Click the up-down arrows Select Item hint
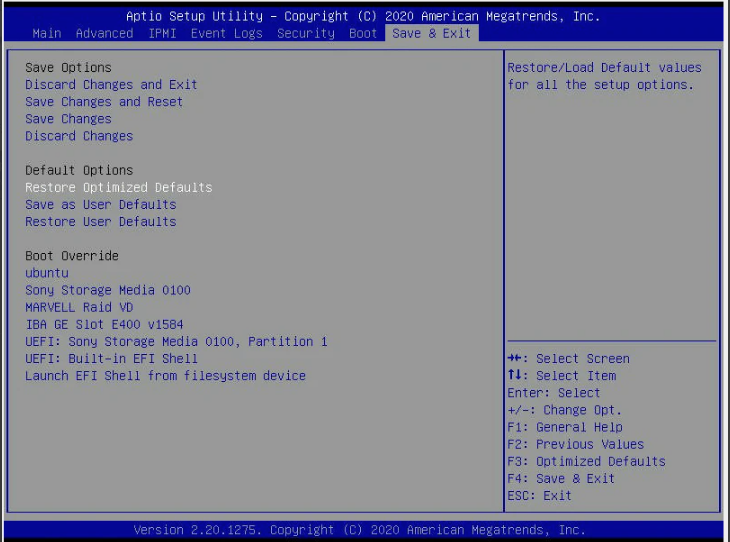This screenshot has height=542, width=730. [562, 376]
